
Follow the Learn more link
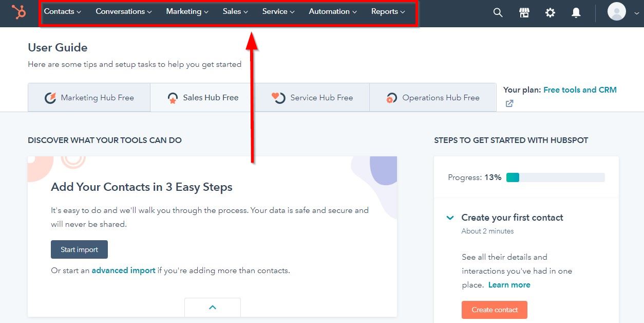point(509,285)
